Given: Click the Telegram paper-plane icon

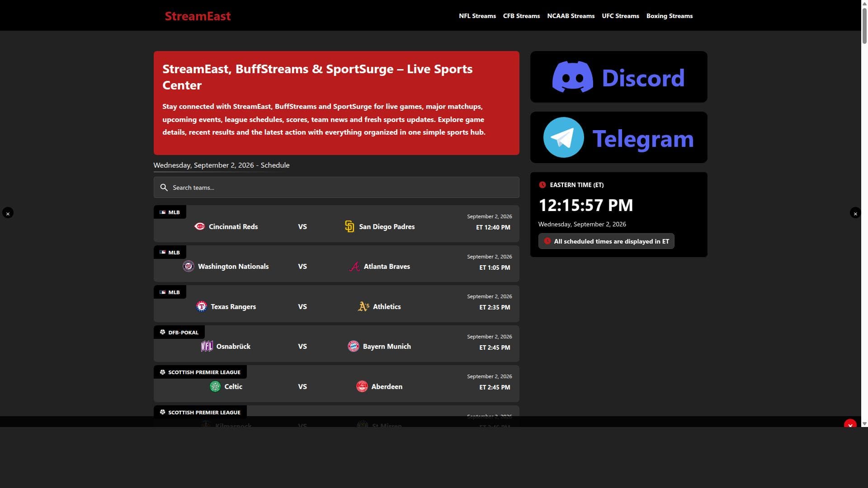Looking at the screenshot, I should coord(563,137).
